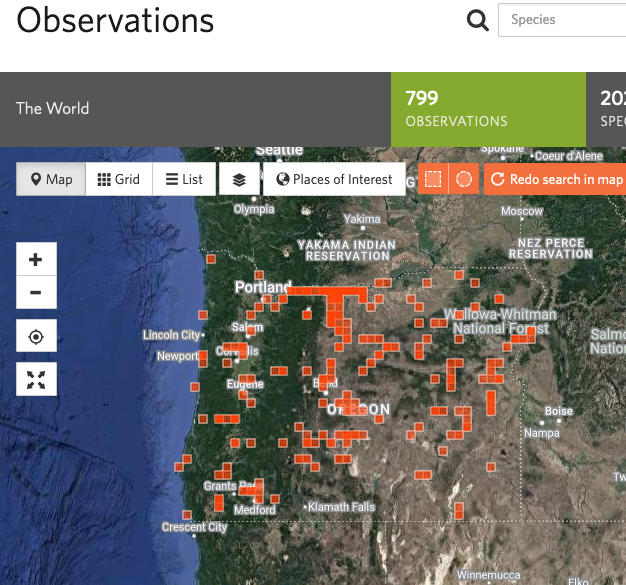Click the find my location icon
Viewport: 626px width, 585px height.
tap(36, 336)
